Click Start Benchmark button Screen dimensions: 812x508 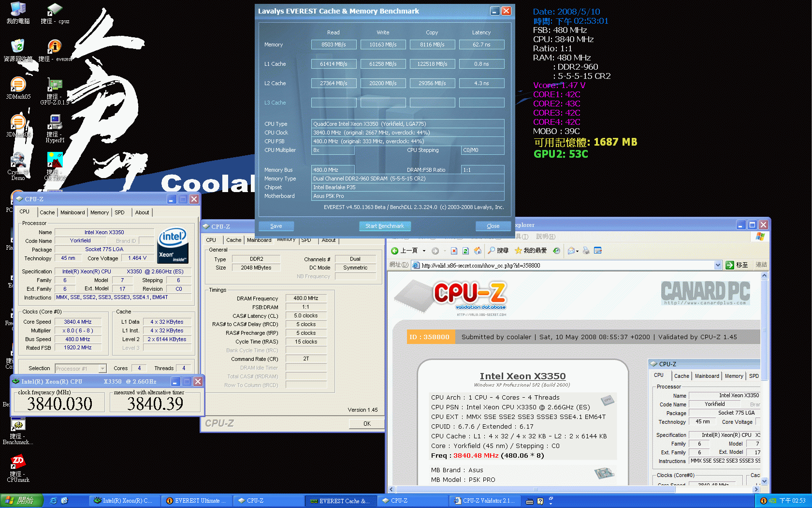point(385,226)
